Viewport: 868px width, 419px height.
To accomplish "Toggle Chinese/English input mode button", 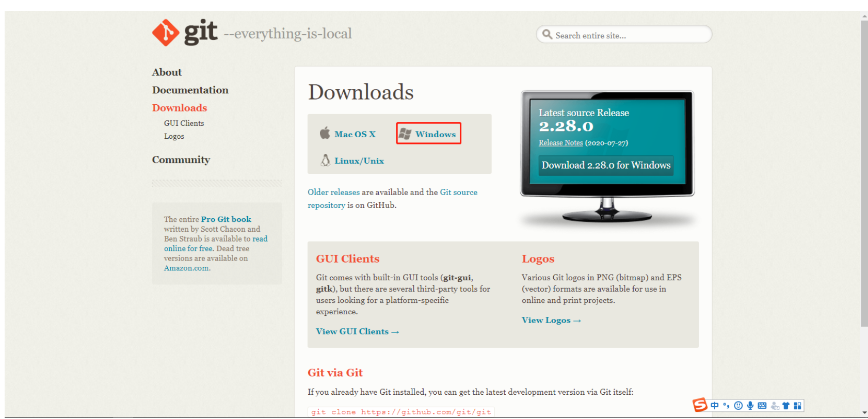I will tap(714, 406).
